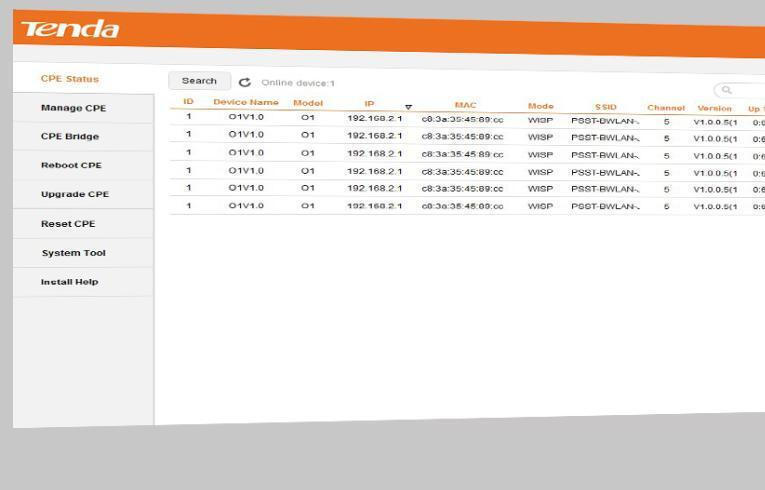Click the refresh icon beside Search
The image size is (765, 490).
coord(245,82)
